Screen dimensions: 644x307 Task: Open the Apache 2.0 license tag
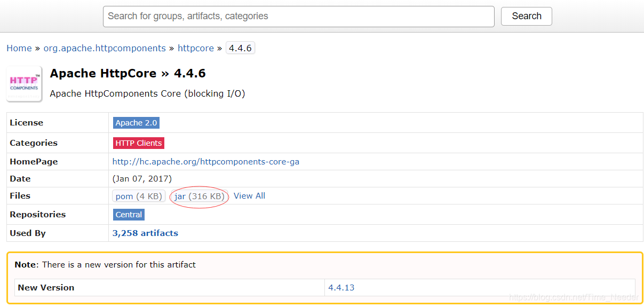pos(136,123)
